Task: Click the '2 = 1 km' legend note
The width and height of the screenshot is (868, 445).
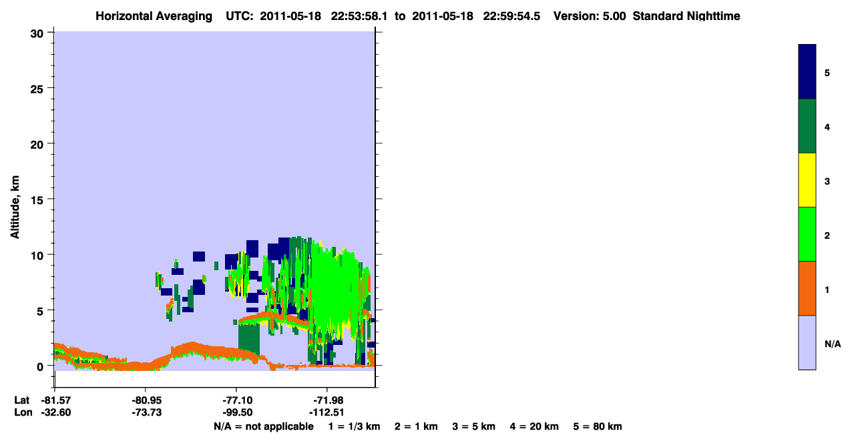Action: pos(416,426)
